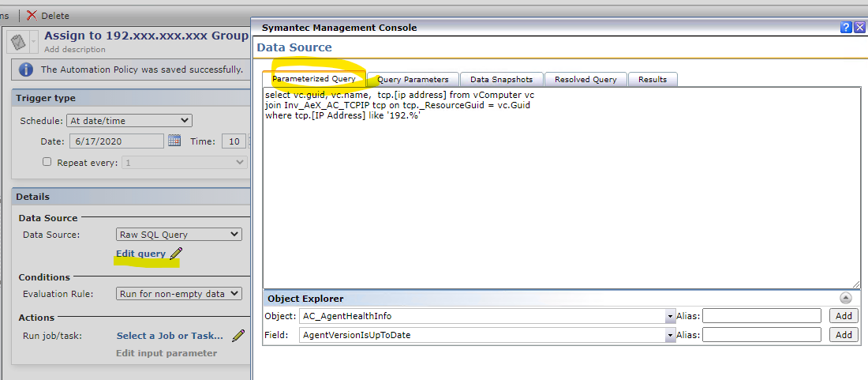
Task: Click the query line starting with 'join Inv_AeX_AC_TCPIP'
Action: pos(398,105)
